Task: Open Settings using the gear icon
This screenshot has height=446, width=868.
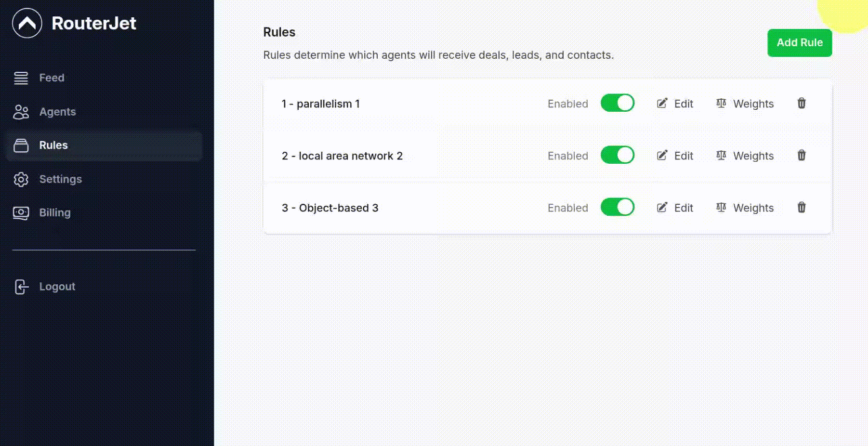Action: click(21, 179)
